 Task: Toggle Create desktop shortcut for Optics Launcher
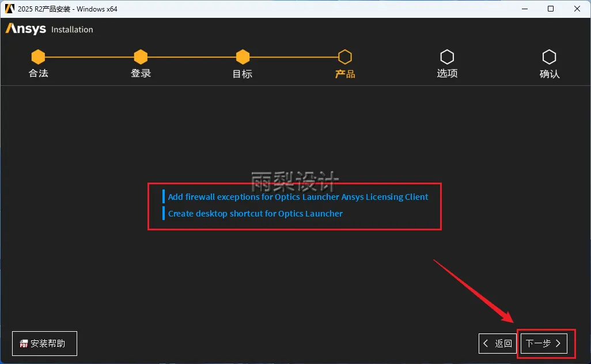click(252, 213)
